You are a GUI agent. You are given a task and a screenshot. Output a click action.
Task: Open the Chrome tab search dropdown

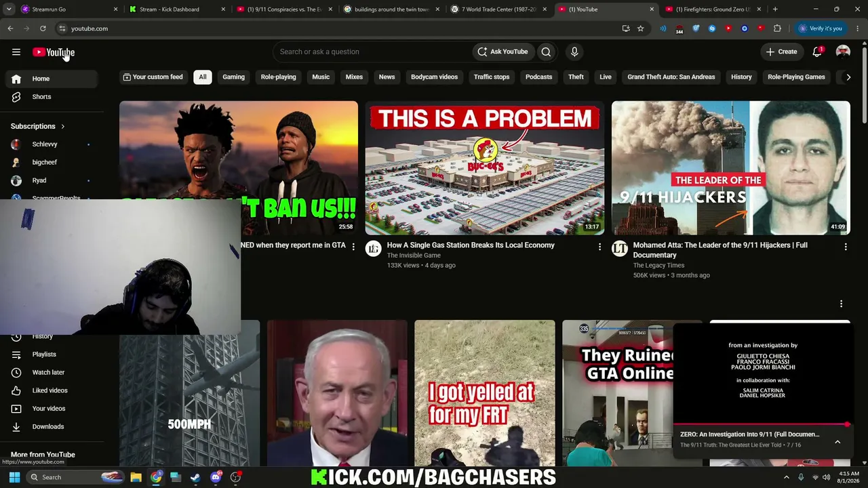9,9
